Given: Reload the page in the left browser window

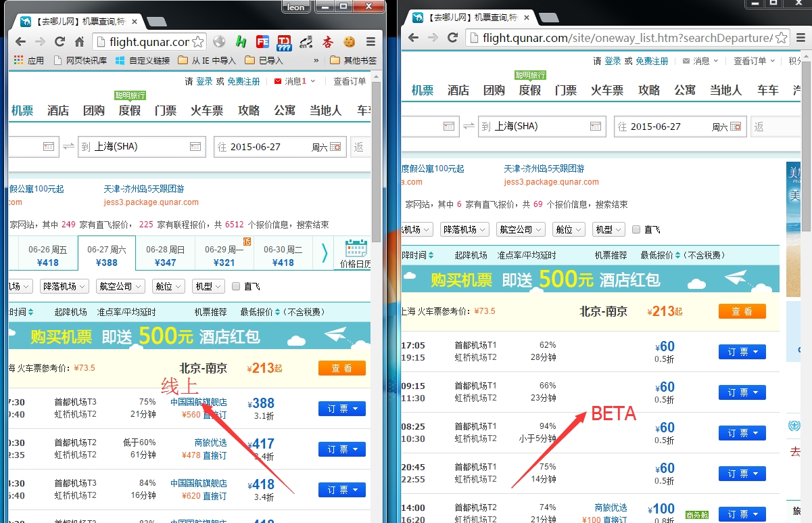Looking at the screenshot, I should 59,42.
